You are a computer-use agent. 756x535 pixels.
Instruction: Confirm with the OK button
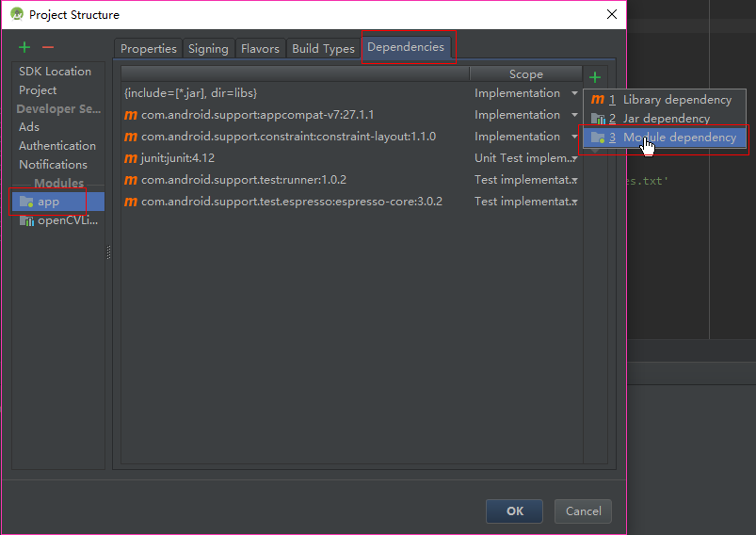pos(514,511)
